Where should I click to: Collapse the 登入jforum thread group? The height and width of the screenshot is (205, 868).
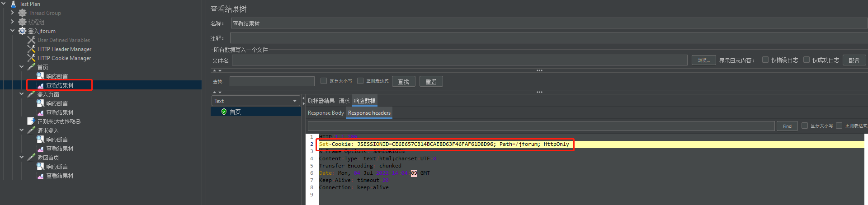[x=13, y=31]
